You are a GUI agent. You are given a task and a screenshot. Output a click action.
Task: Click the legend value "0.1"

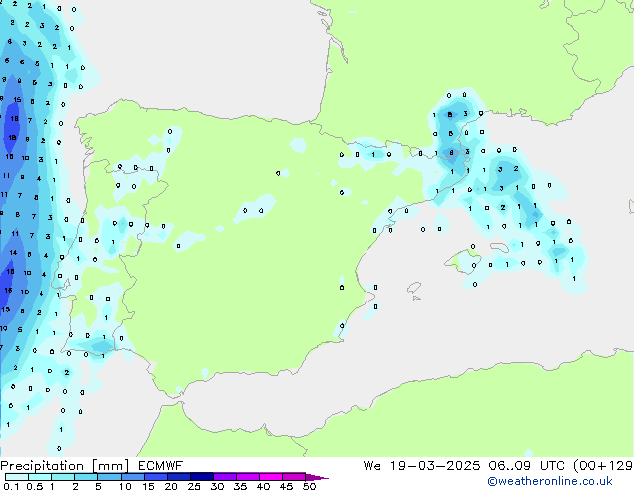[11, 486]
